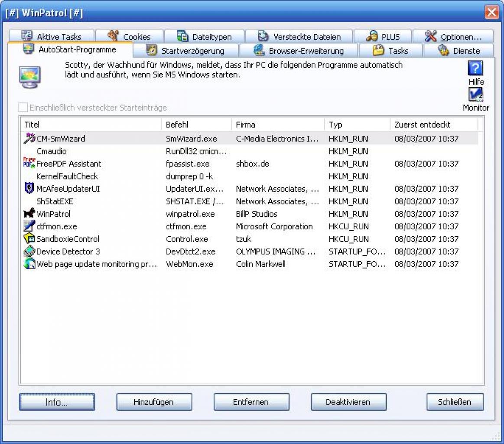Viewport: 504px width, 444px height.
Task: Click the computer monitor picture beside the description
Action: [x=29, y=77]
